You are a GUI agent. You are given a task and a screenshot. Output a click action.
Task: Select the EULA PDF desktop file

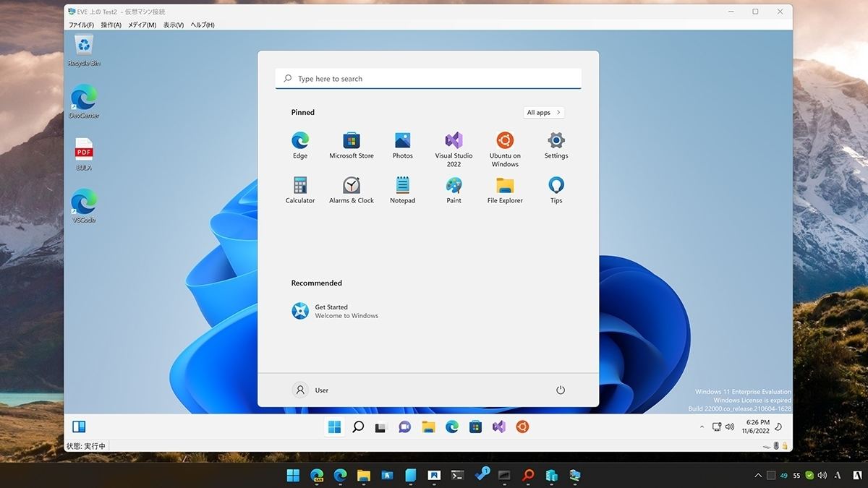pos(84,155)
